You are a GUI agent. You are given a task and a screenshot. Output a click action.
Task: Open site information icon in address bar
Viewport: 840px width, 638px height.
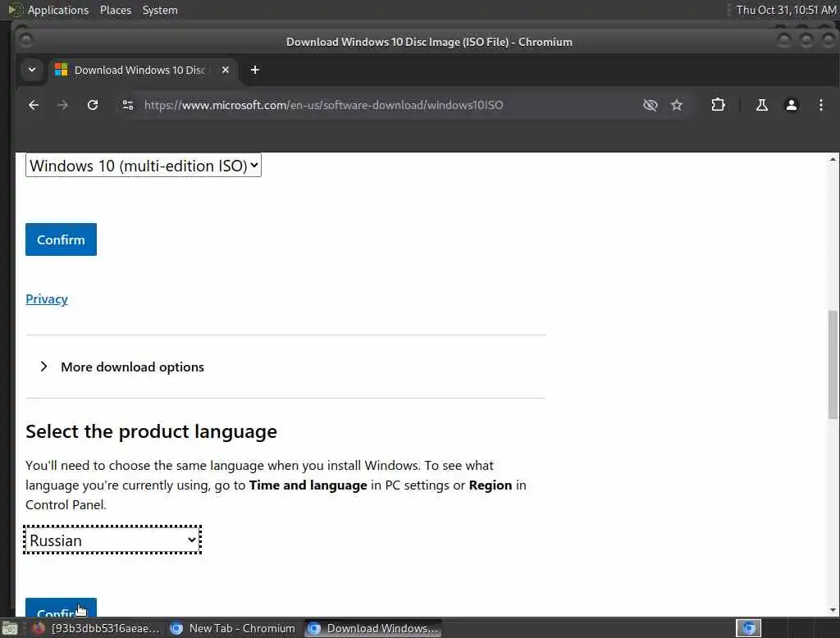(127, 105)
